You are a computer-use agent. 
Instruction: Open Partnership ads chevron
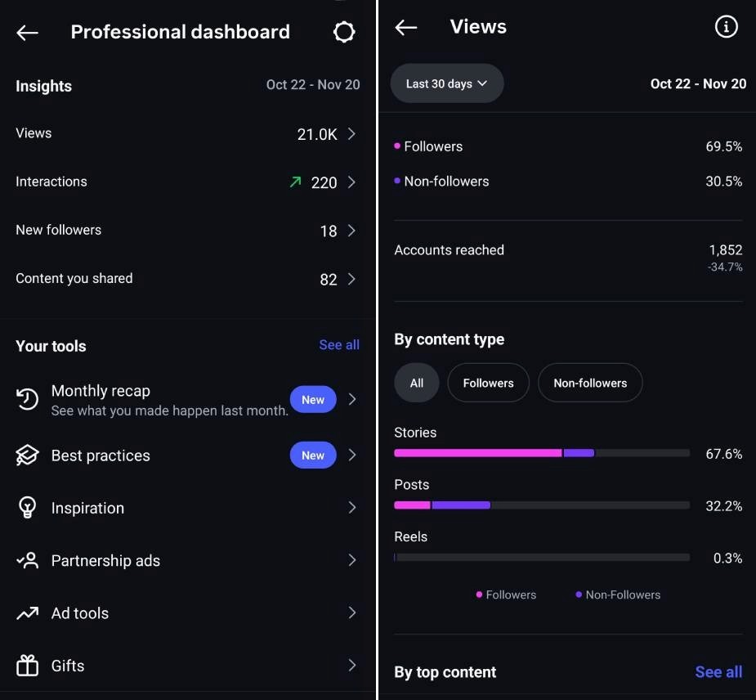point(352,560)
